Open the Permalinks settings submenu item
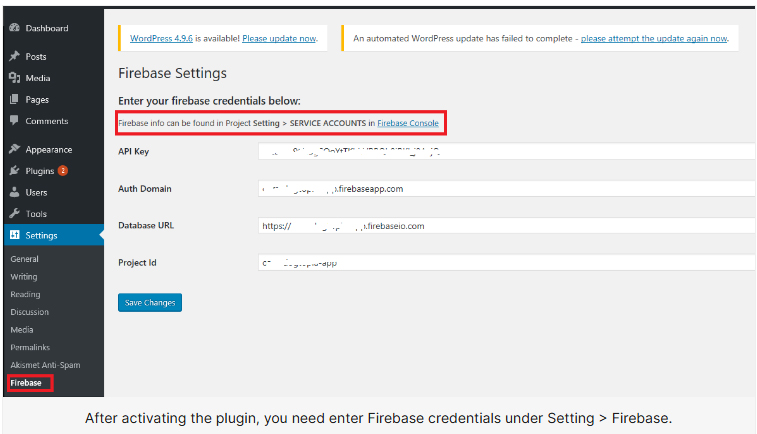Viewport: 757px width, 434px height. coord(28,347)
